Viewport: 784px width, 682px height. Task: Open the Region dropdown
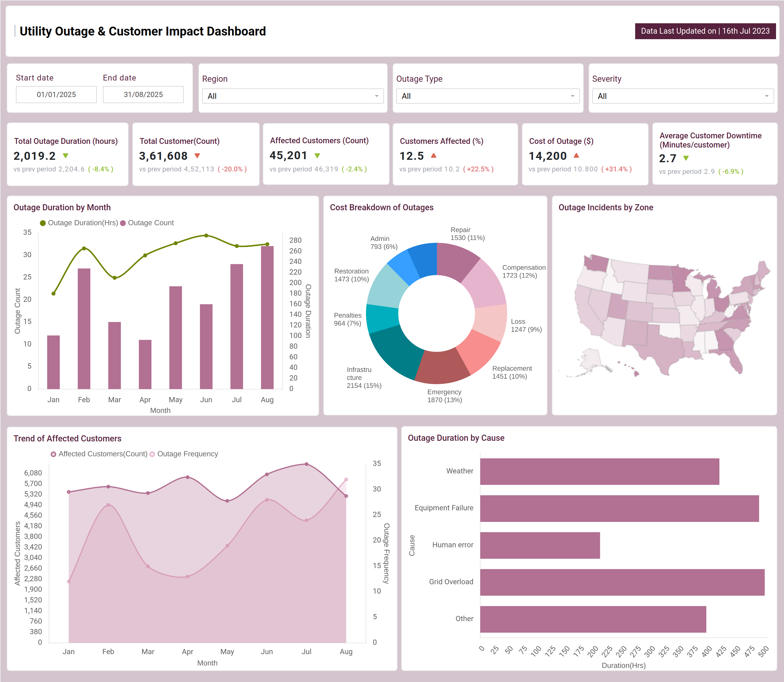coord(293,96)
